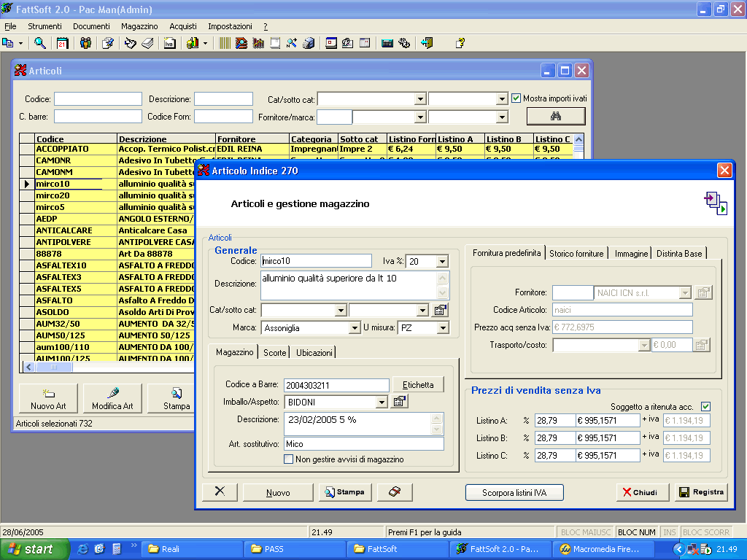Switch to the Storico forniture tab
Viewport: 747px width, 560px height.
pos(576,254)
